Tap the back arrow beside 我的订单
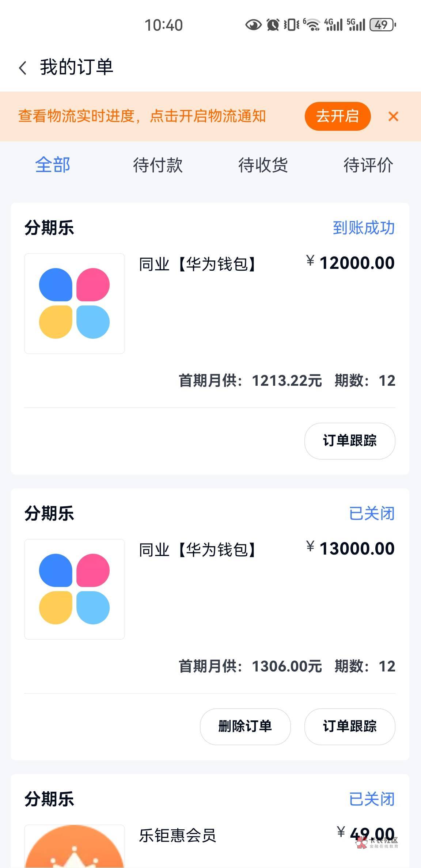This screenshot has height=868, width=421. pyautogui.click(x=23, y=68)
